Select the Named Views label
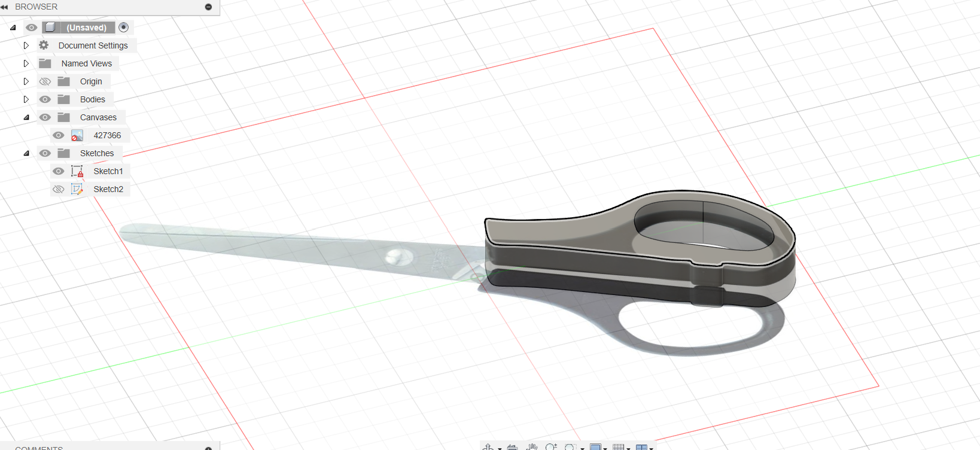The width and height of the screenshot is (980, 450). 87,63
